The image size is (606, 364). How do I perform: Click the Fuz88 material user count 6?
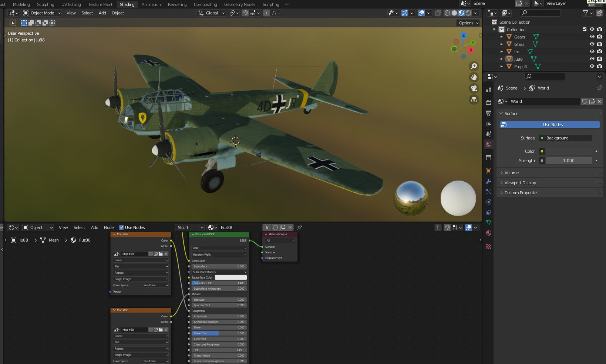click(x=267, y=227)
